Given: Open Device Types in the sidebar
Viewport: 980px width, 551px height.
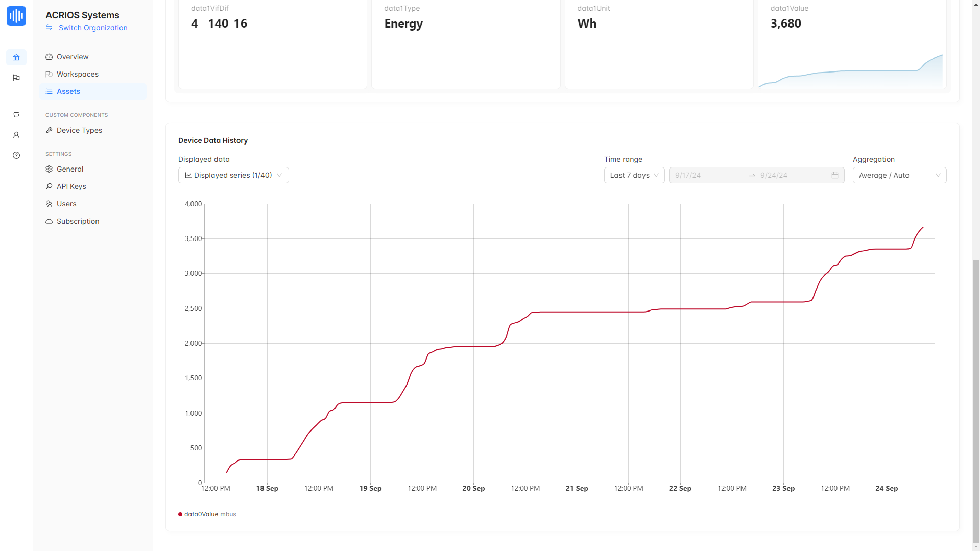Looking at the screenshot, I should tap(79, 130).
